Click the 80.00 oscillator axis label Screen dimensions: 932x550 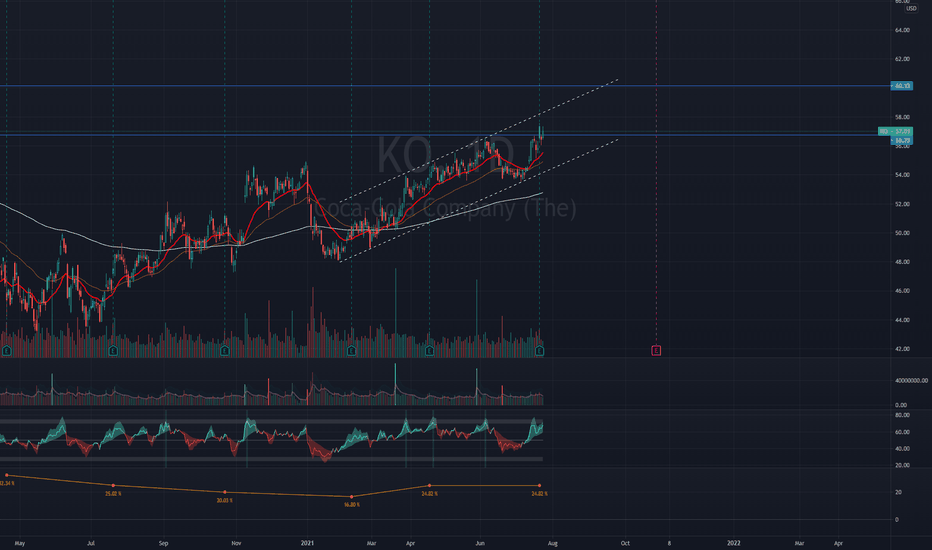tap(902, 416)
